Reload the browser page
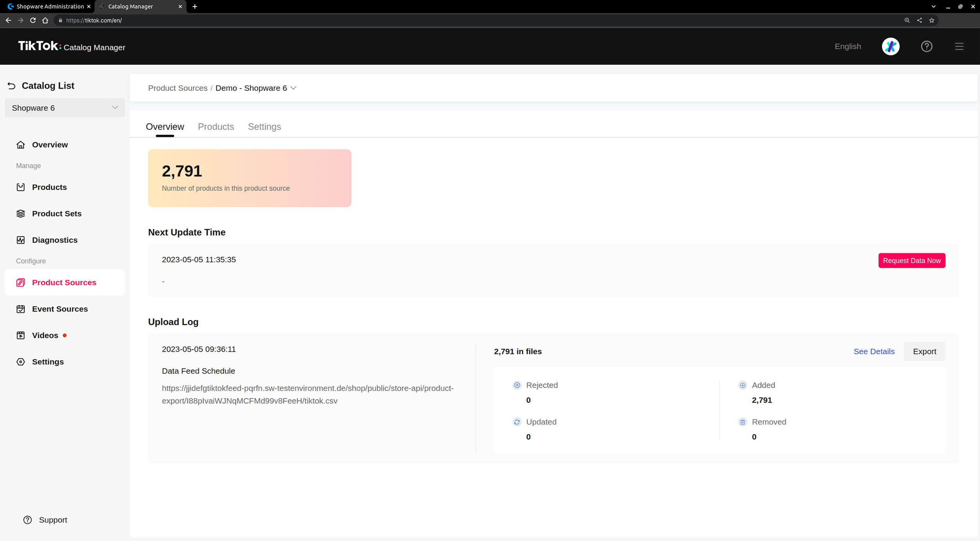Screen dimensions: 980x541 (x=33, y=20)
